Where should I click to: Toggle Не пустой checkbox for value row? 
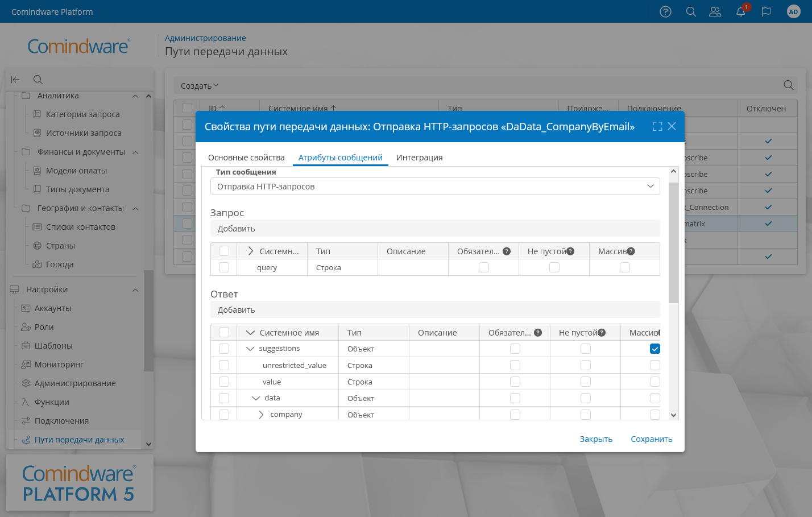click(x=586, y=382)
